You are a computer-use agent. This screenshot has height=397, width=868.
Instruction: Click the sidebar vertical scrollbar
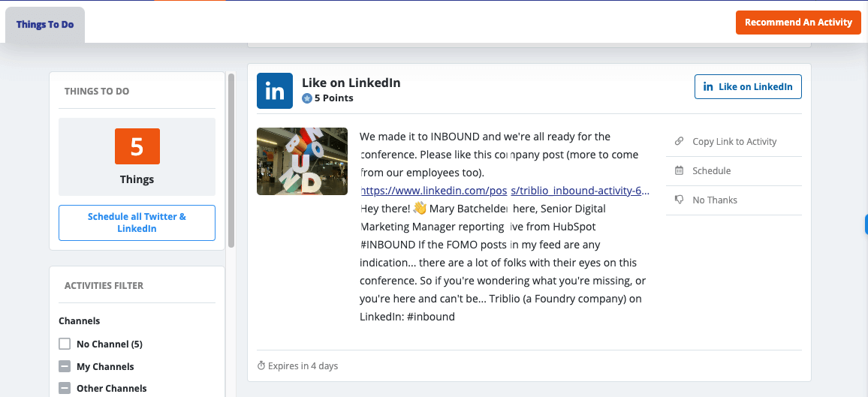tap(231, 161)
